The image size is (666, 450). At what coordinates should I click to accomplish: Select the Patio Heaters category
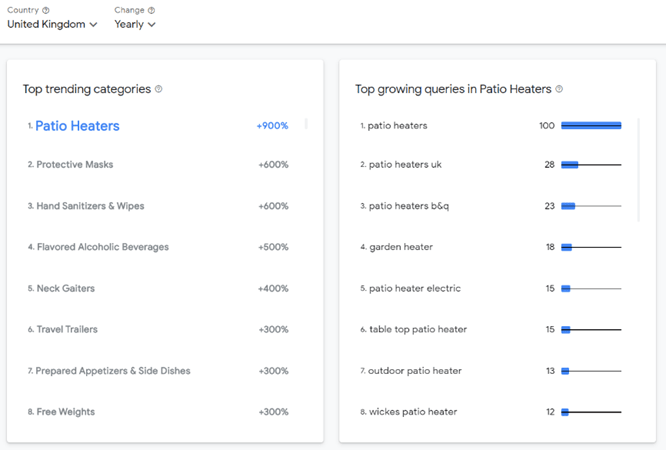(x=158, y=126)
